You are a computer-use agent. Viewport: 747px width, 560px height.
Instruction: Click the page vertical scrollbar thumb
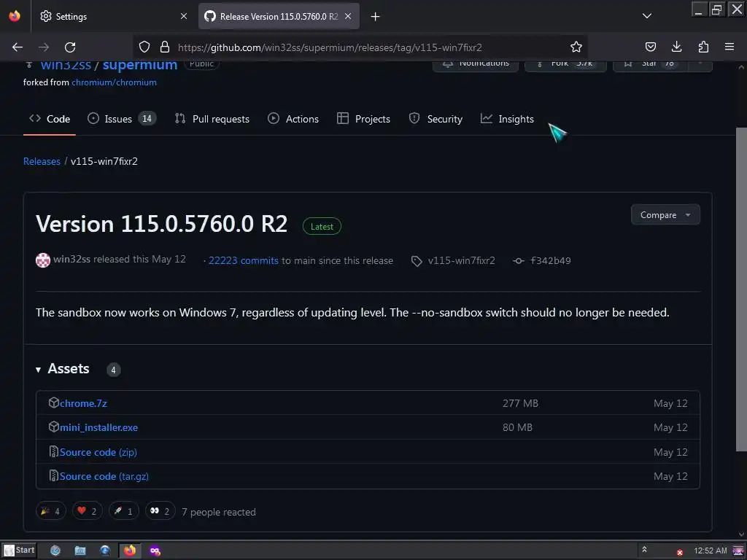[741, 289]
